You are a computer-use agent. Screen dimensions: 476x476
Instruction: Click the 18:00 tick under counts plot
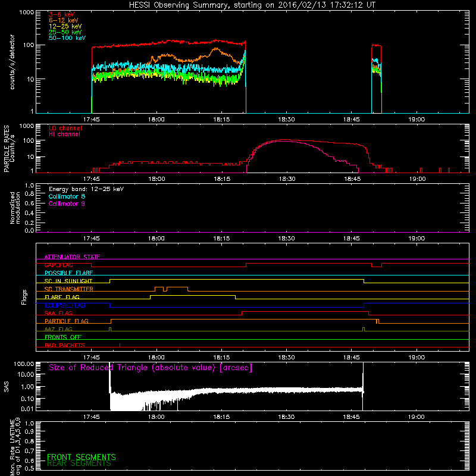click(156, 120)
